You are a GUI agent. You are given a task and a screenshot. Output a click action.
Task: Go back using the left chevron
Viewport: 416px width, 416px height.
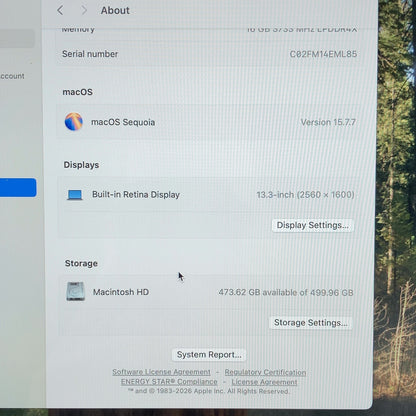click(60, 10)
